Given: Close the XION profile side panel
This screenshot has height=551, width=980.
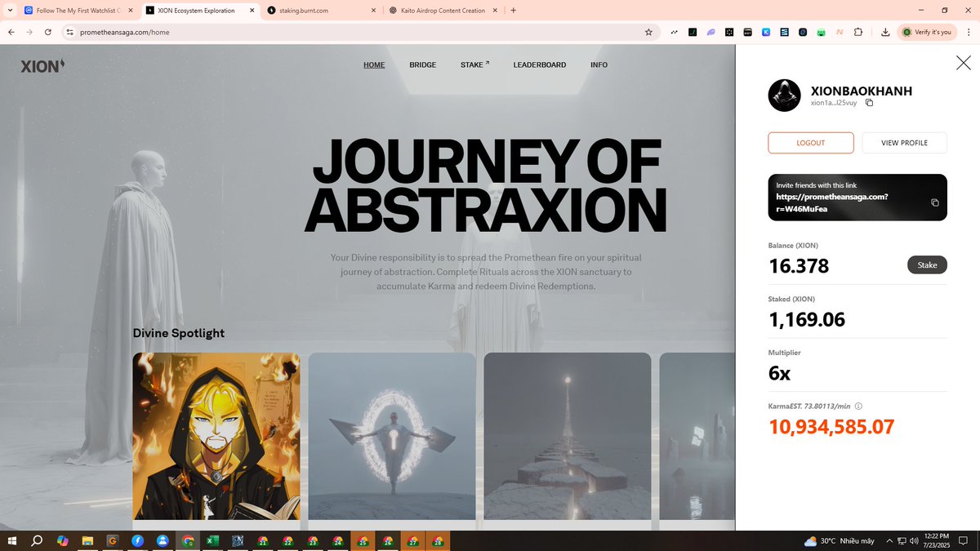Looking at the screenshot, I should pos(963,63).
